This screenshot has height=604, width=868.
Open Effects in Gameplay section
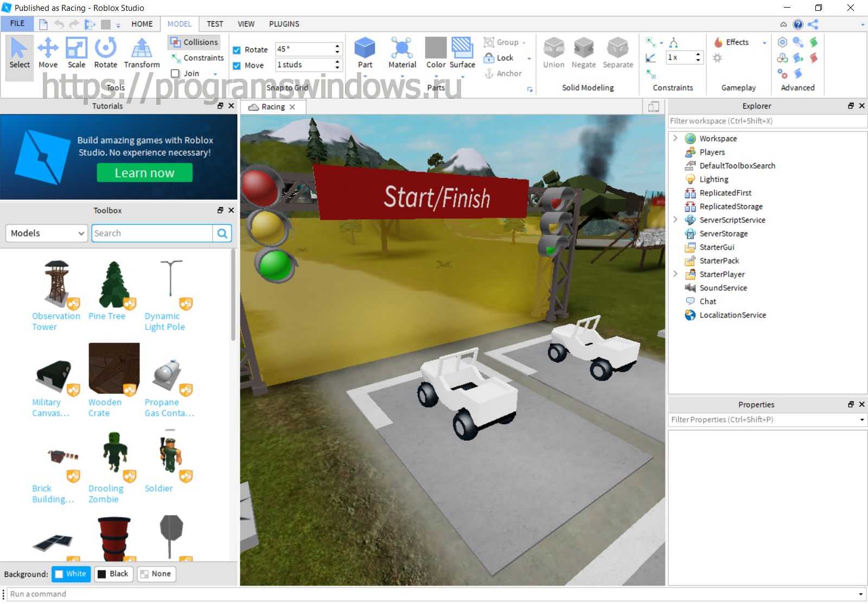733,42
